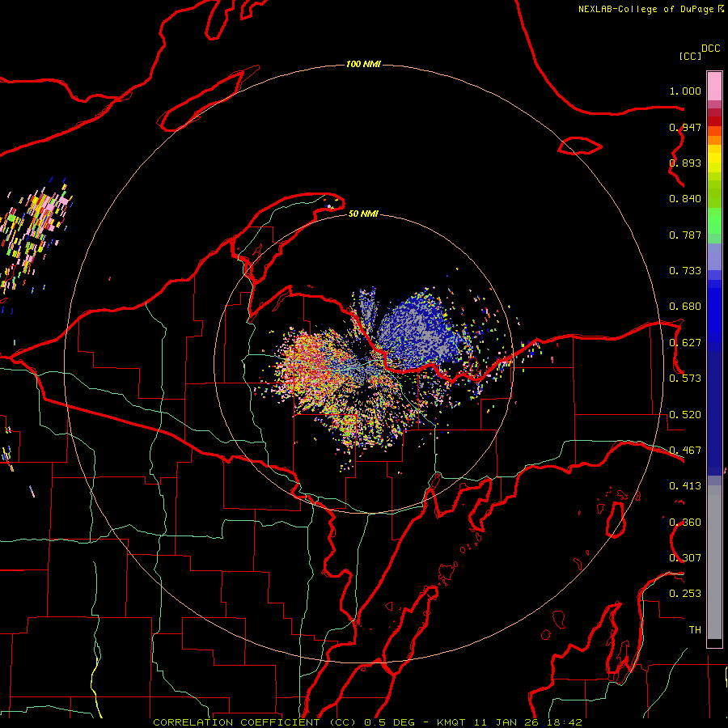Click the [CC] legend unit label
The width and height of the screenshot is (728, 728).
[x=690, y=56]
